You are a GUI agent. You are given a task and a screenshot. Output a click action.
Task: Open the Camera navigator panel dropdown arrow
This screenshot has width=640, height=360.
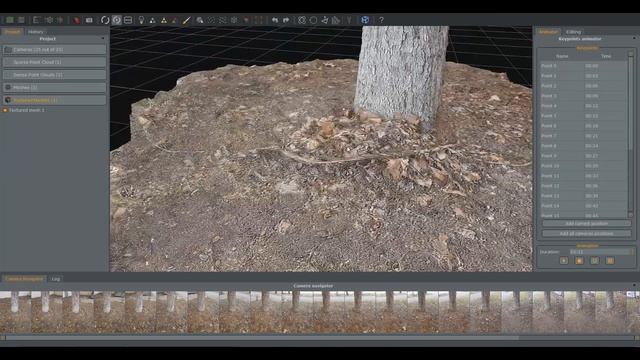tap(634, 286)
